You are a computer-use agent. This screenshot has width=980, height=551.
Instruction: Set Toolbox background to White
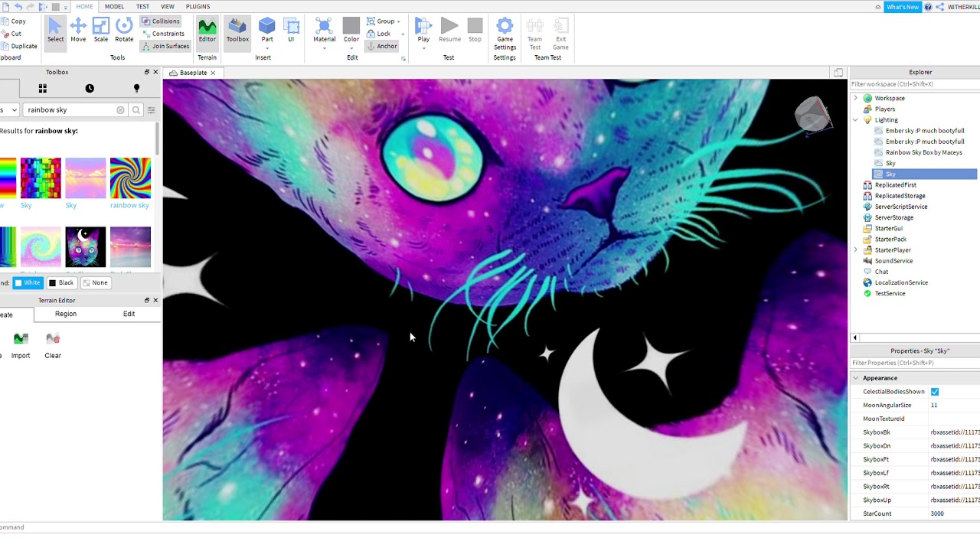point(28,282)
